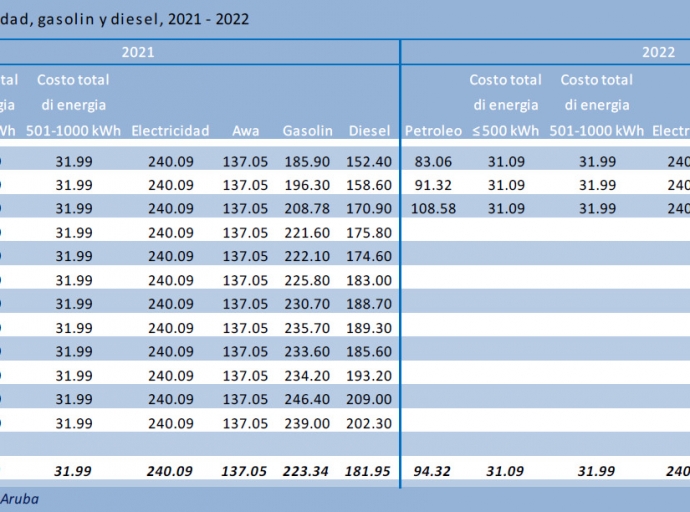The height and width of the screenshot is (512, 690).
Task: Select the Diesel column header
Action: (x=369, y=131)
